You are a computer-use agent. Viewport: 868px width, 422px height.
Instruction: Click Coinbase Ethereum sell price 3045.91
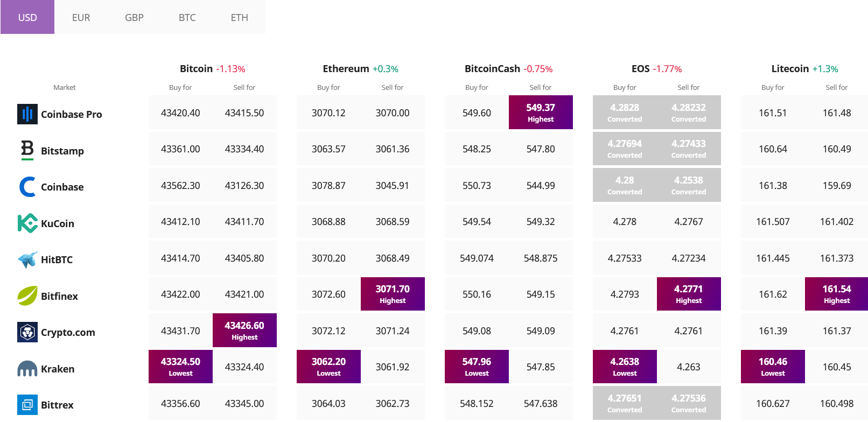[393, 185]
